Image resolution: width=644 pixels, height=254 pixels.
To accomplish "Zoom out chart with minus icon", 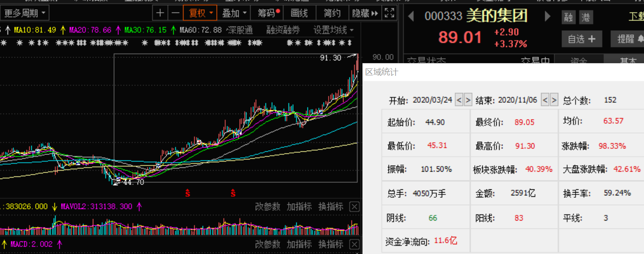I will [x=175, y=13].
